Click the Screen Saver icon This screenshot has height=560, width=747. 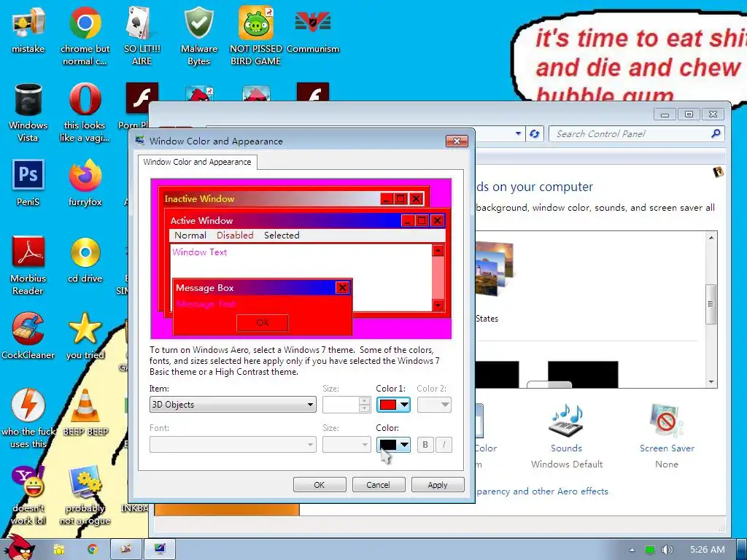(667, 420)
